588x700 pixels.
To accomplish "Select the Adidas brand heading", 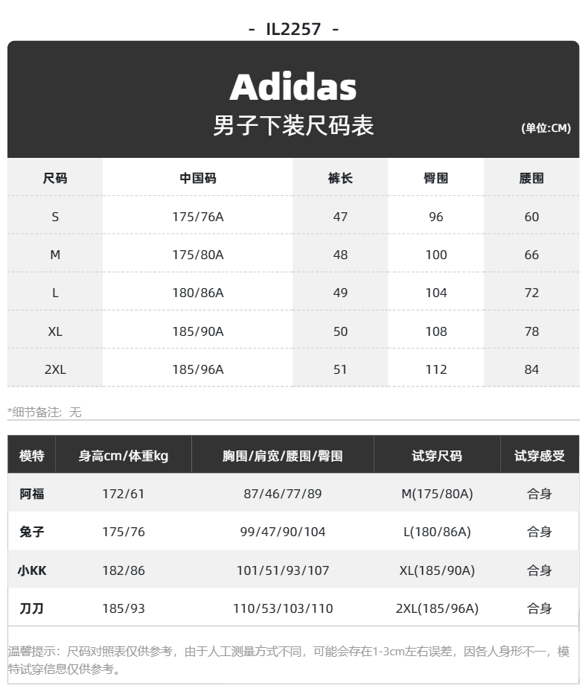I will point(293,87).
